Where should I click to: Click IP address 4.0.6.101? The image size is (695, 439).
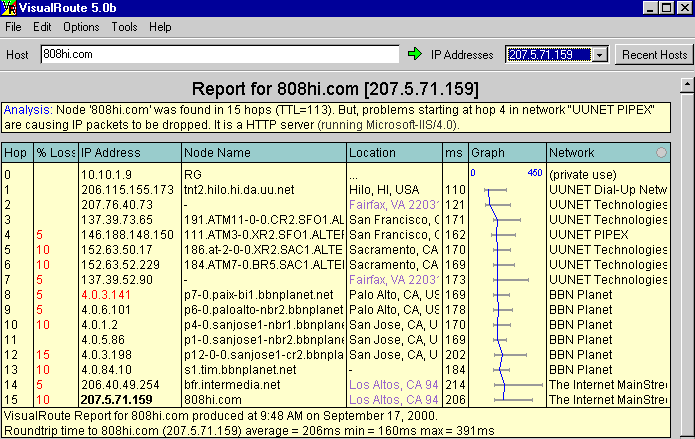pyautogui.click(x=106, y=310)
